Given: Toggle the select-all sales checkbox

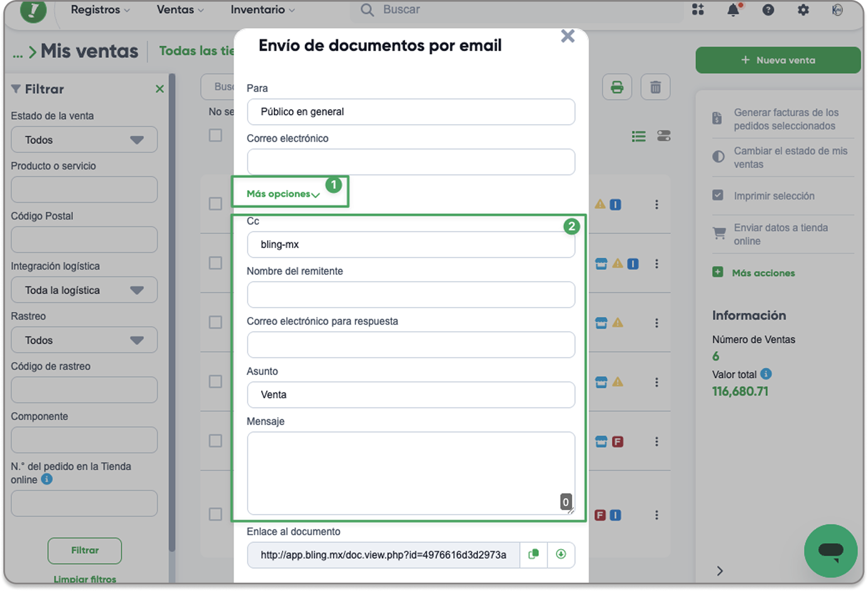Looking at the screenshot, I should click(215, 135).
